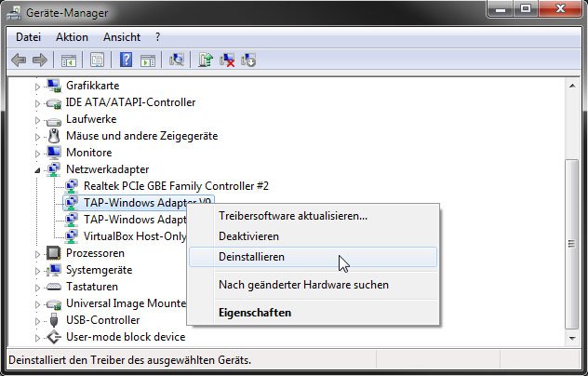Select the Prozessoren chip icon
Image resolution: width=588 pixels, height=376 pixels.
click(54, 253)
